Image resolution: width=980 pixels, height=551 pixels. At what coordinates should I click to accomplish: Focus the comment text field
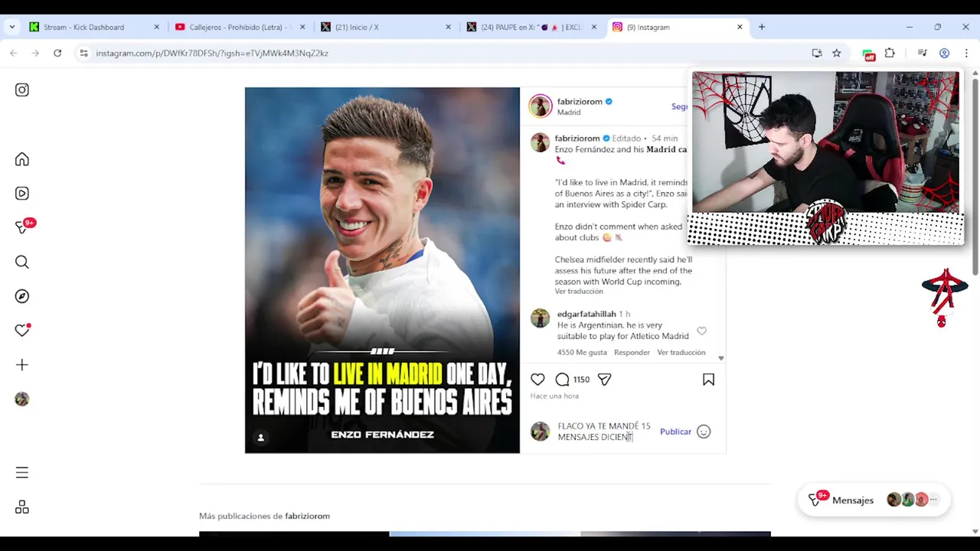[x=605, y=432]
